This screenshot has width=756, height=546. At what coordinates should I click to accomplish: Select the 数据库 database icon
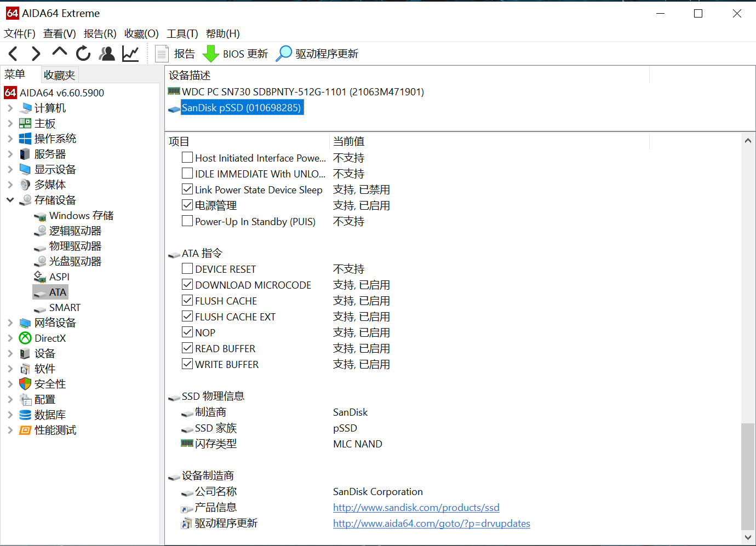tap(25, 415)
